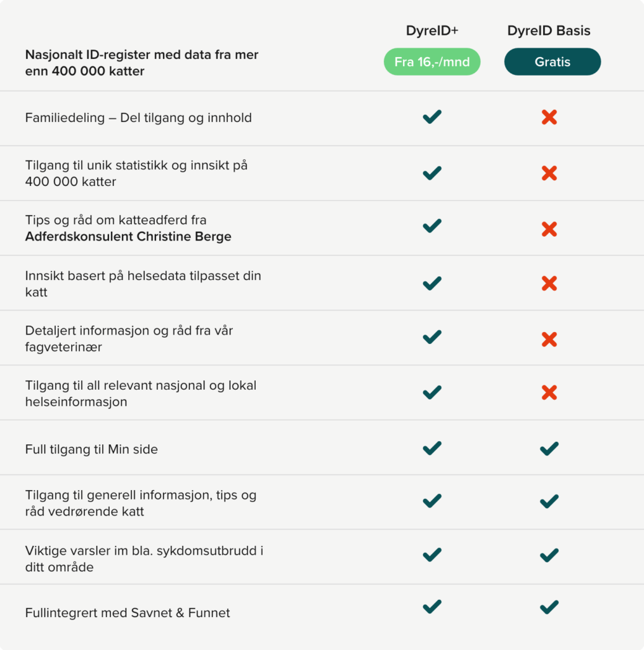This screenshot has width=644, height=650.
Task: Click DyreID Basis checkmark for Min side
Action: (x=549, y=449)
